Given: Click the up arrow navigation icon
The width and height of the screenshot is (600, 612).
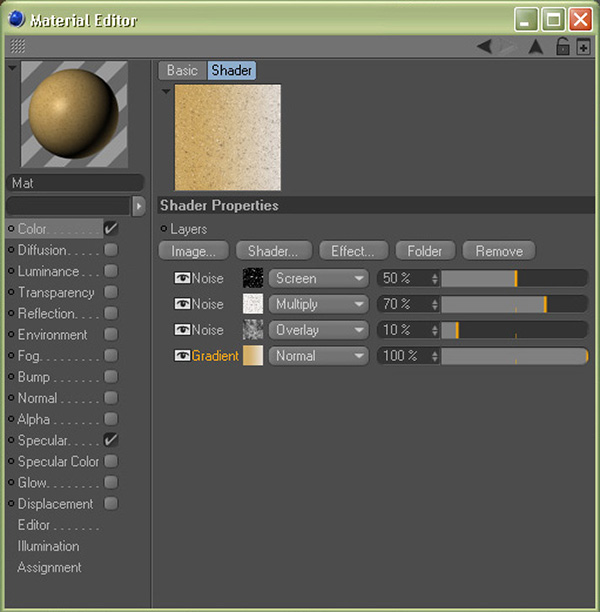Looking at the screenshot, I should (x=535, y=46).
